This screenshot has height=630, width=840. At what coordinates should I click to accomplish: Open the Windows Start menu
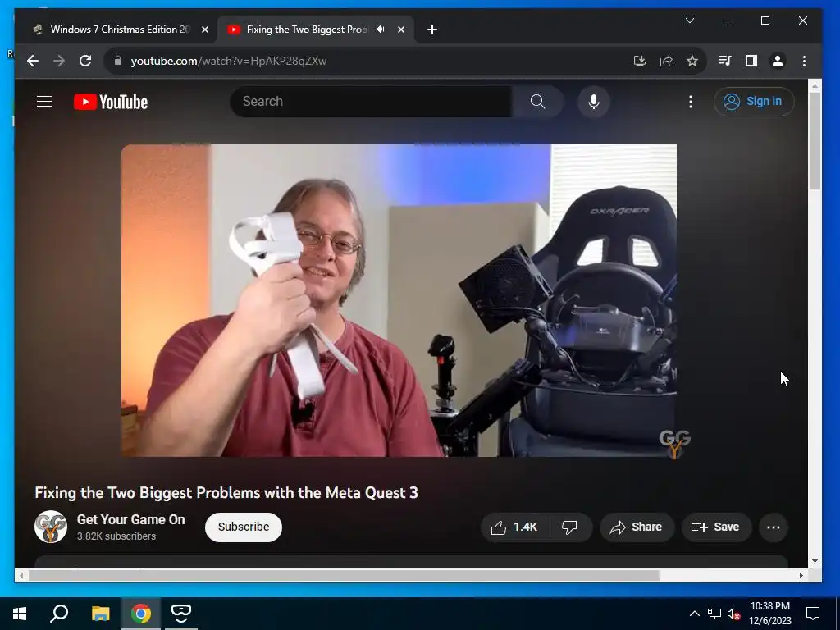tap(20, 614)
